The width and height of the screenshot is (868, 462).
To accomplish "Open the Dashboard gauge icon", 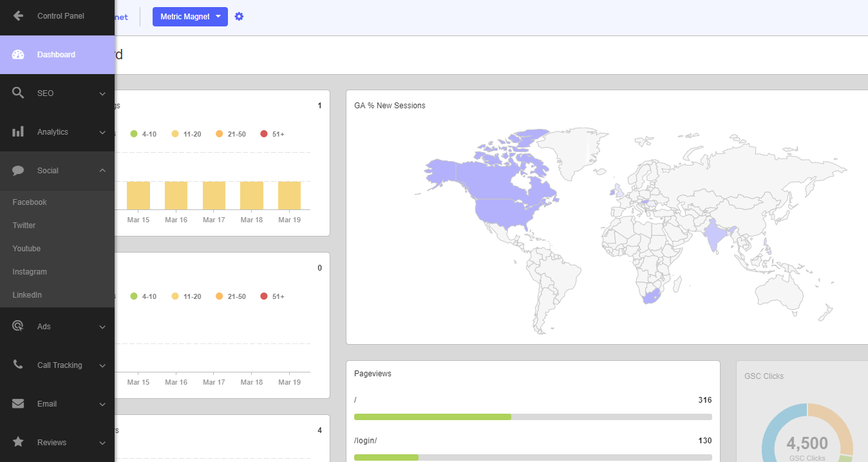I will (x=18, y=55).
